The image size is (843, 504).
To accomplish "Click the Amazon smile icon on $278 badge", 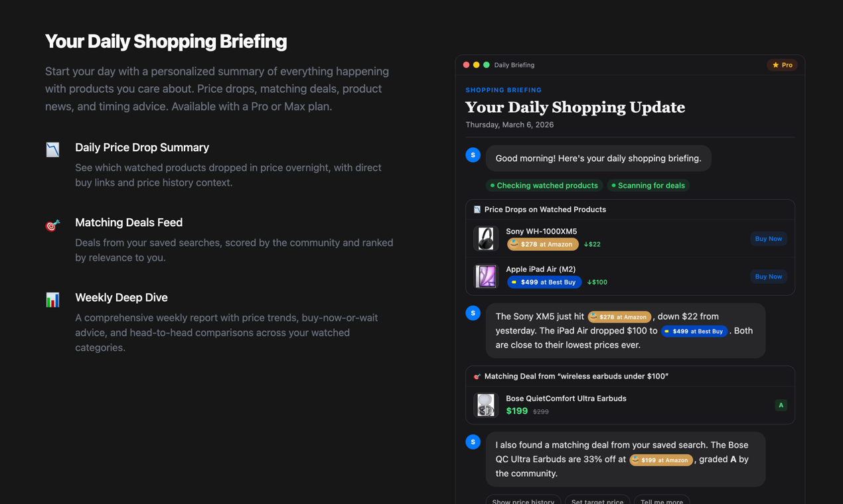I will click(x=515, y=244).
